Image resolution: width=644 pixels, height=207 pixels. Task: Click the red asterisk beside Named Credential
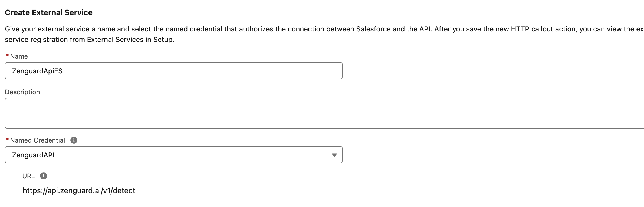point(7,140)
